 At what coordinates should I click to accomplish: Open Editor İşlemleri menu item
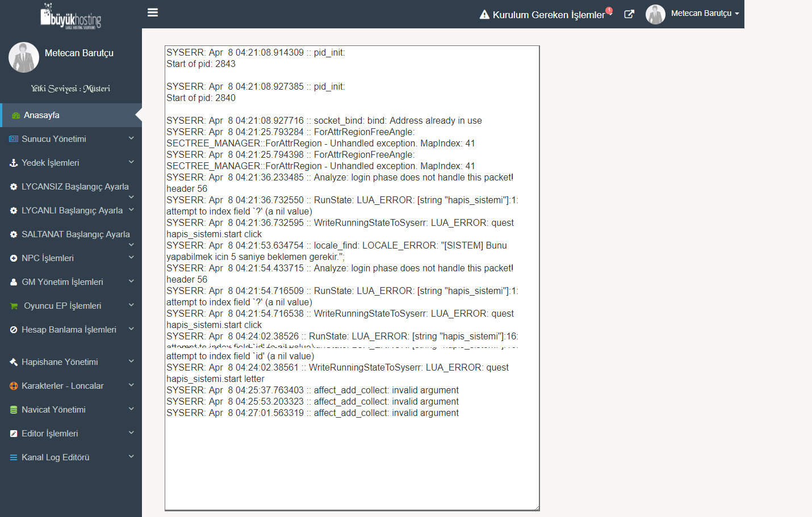(x=50, y=434)
